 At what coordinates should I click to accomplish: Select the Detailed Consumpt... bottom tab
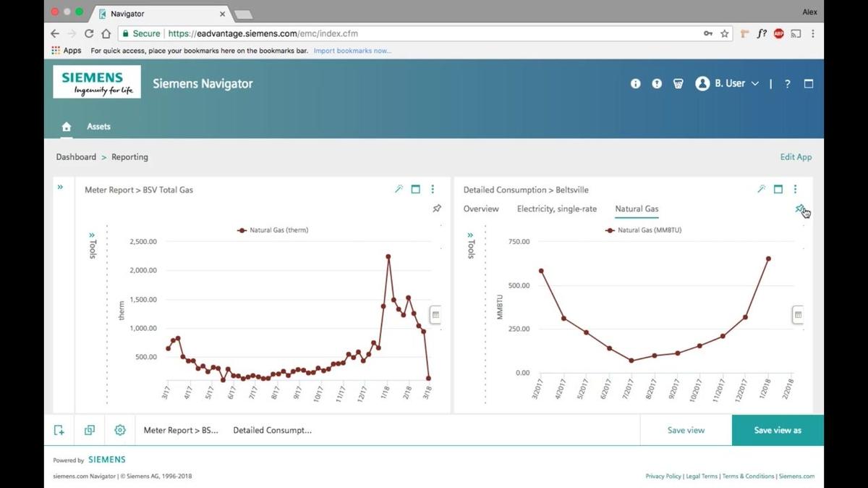tap(272, 430)
